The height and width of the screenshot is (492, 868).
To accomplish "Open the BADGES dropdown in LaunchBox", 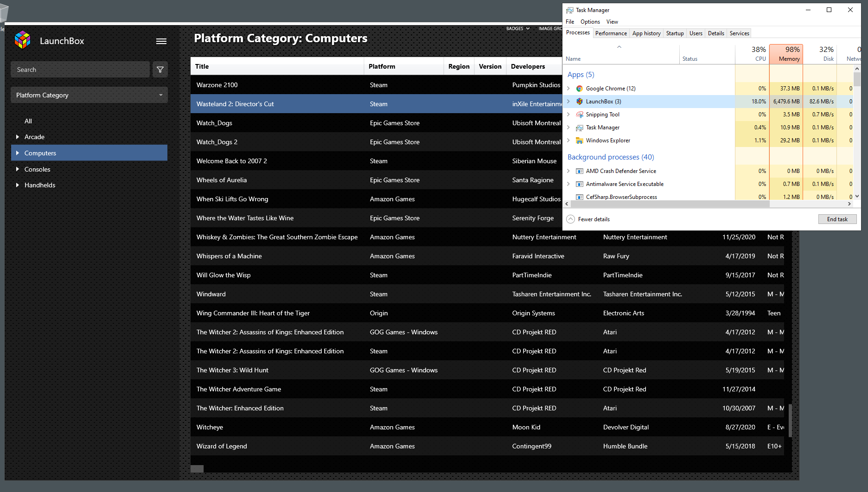I will [x=518, y=29].
